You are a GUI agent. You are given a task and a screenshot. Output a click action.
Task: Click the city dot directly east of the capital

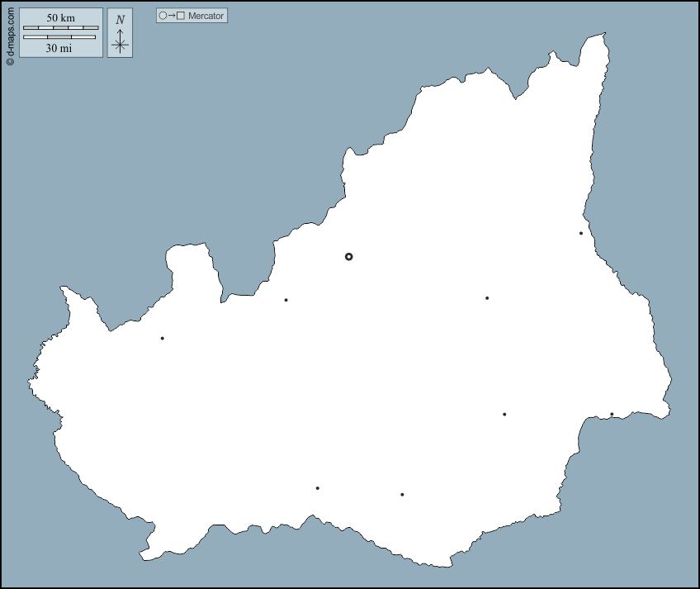487,298
